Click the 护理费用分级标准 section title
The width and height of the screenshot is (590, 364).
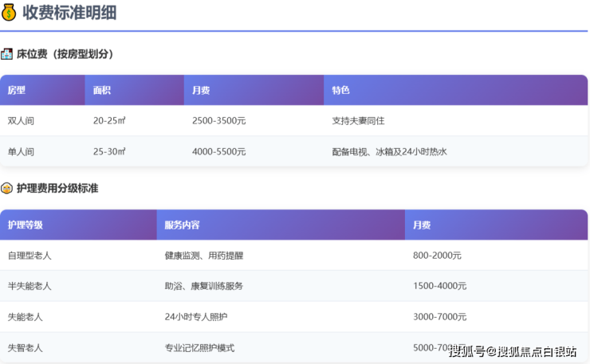coord(57,189)
